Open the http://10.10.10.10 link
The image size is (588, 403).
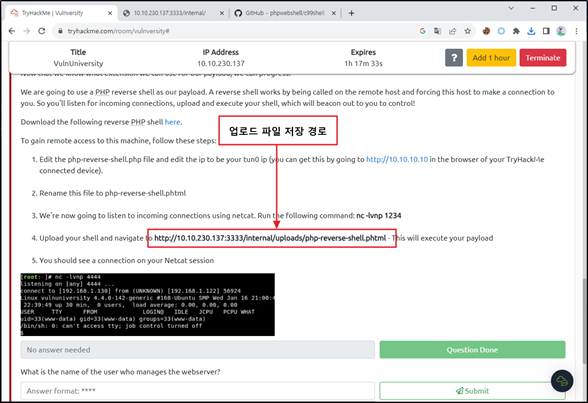click(397, 159)
